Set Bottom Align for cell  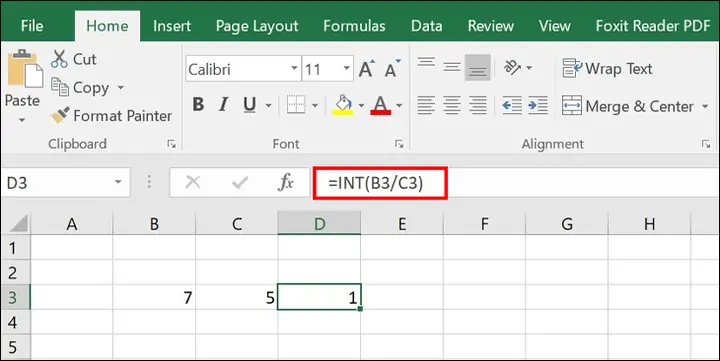point(478,68)
